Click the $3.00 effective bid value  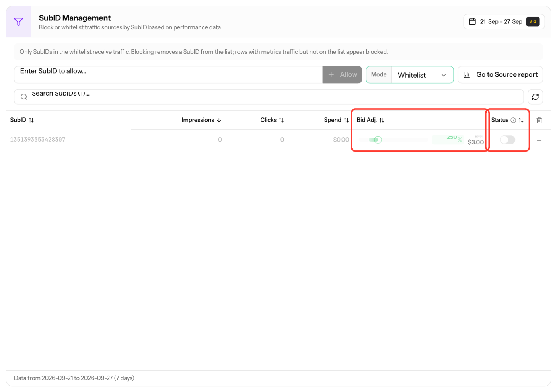(x=476, y=142)
